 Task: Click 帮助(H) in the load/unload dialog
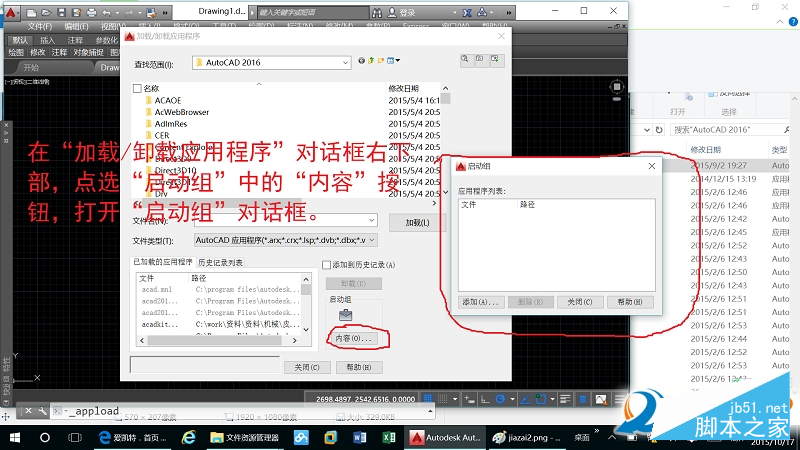(359, 367)
